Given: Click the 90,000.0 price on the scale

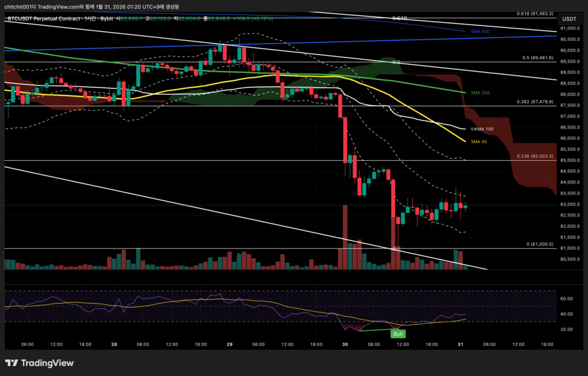Looking at the screenshot, I should (x=568, y=50).
